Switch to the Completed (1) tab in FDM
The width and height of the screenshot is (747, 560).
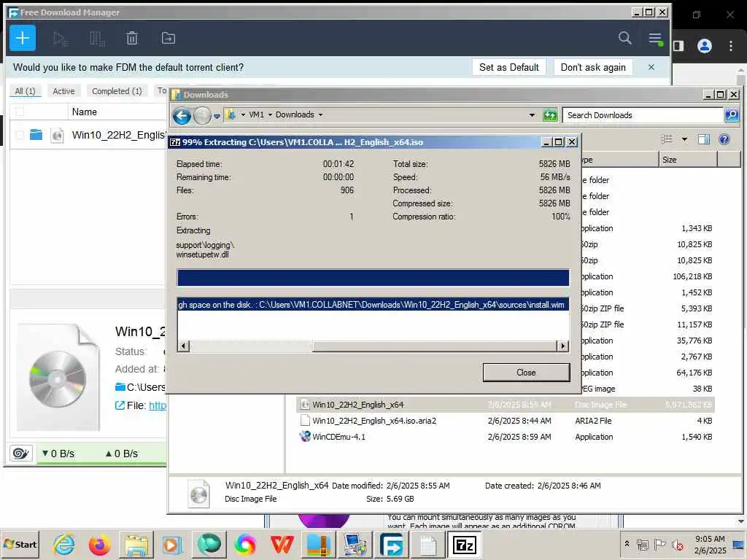(117, 91)
